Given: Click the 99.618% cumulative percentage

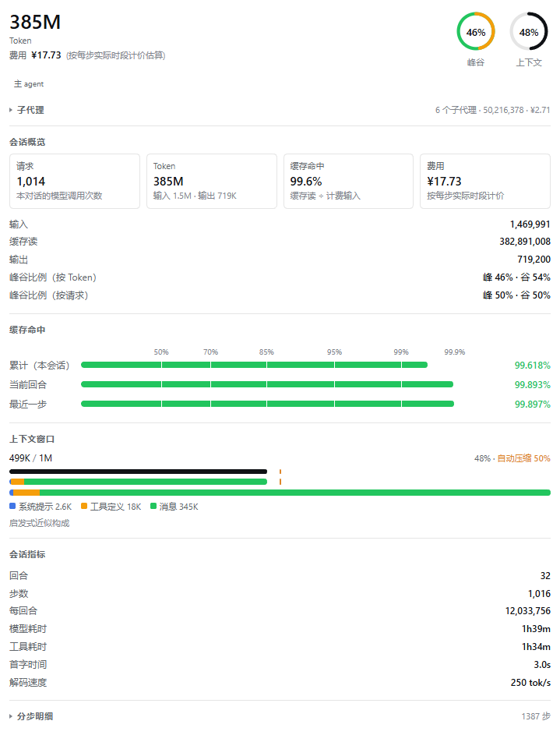Looking at the screenshot, I should click(533, 365).
